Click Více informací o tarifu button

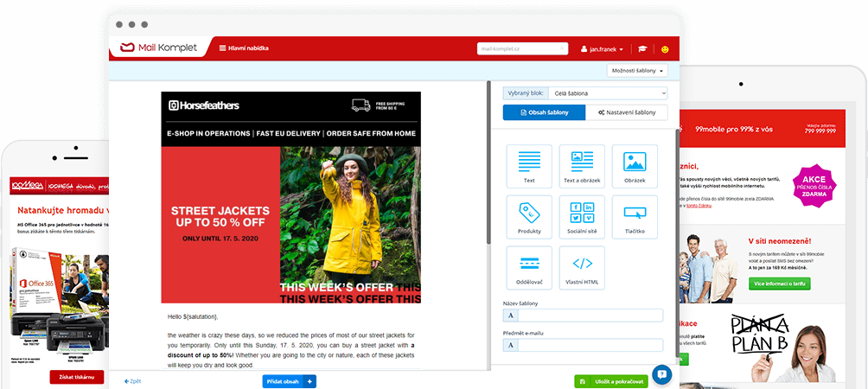780,284
